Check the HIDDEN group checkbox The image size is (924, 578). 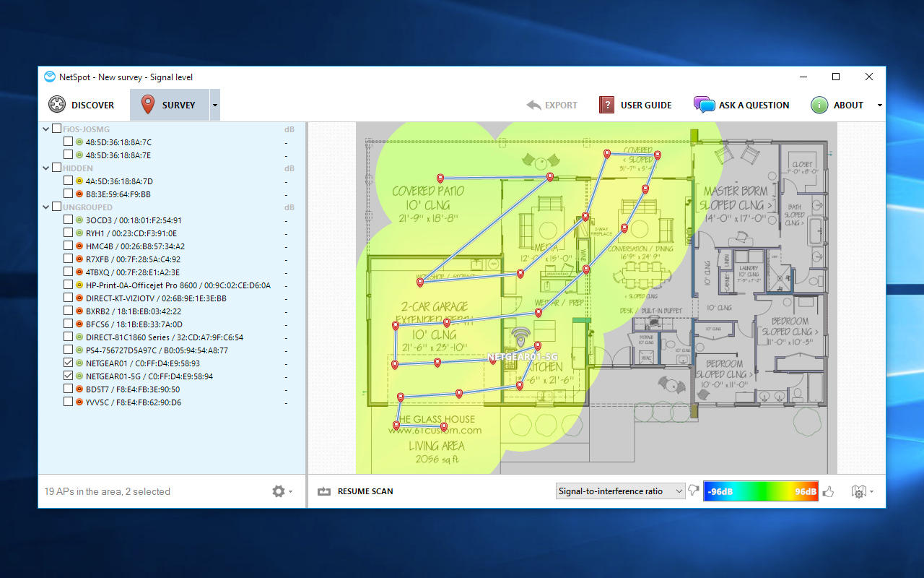[x=56, y=168]
